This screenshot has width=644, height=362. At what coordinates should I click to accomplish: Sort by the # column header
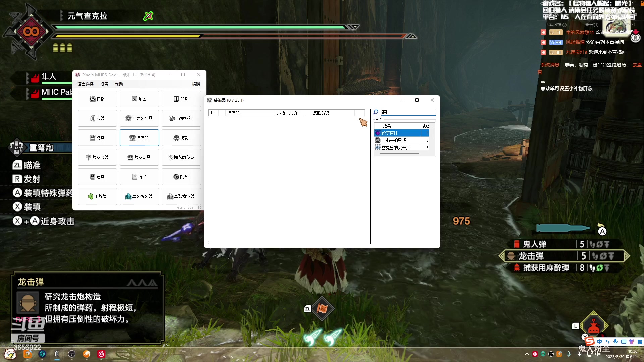coord(213,113)
